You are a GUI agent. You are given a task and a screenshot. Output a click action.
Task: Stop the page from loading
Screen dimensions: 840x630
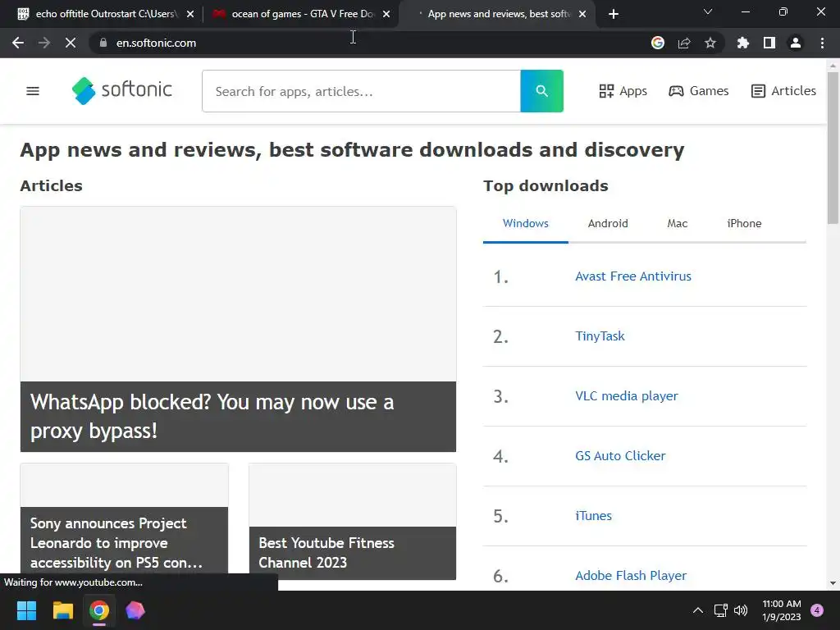click(71, 43)
